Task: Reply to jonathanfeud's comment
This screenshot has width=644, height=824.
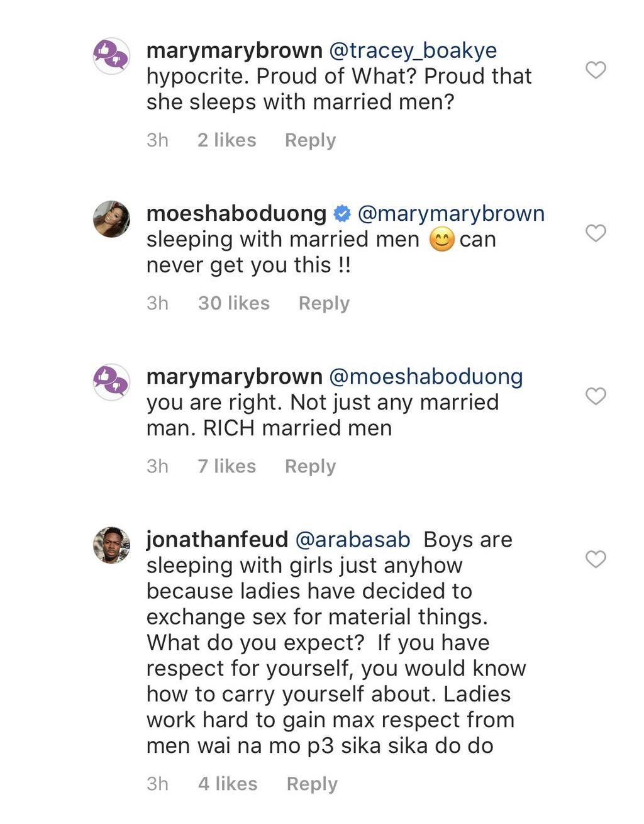Action: click(x=312, y=784)
